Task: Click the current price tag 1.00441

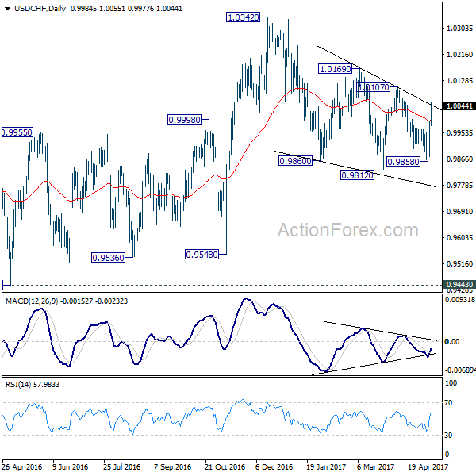Action: pyautogui.click(x=459, y=106)
